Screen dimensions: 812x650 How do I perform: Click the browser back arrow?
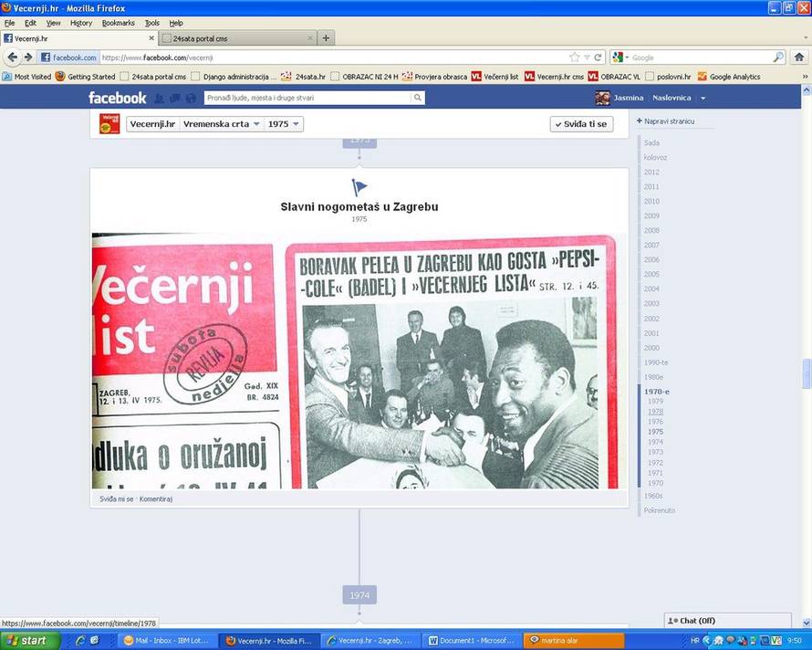point(11,57)
